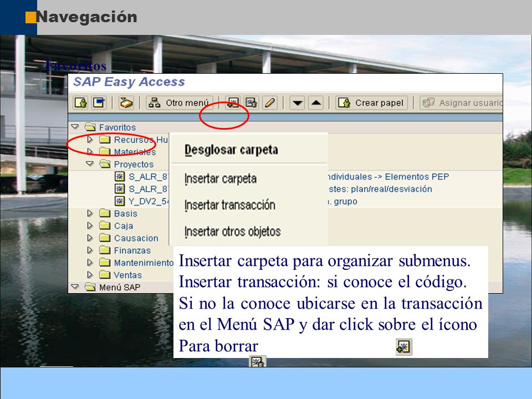Screen dimensions: 532x399
Task: Choose Insertar transacción in context menu
Action: 229,205
